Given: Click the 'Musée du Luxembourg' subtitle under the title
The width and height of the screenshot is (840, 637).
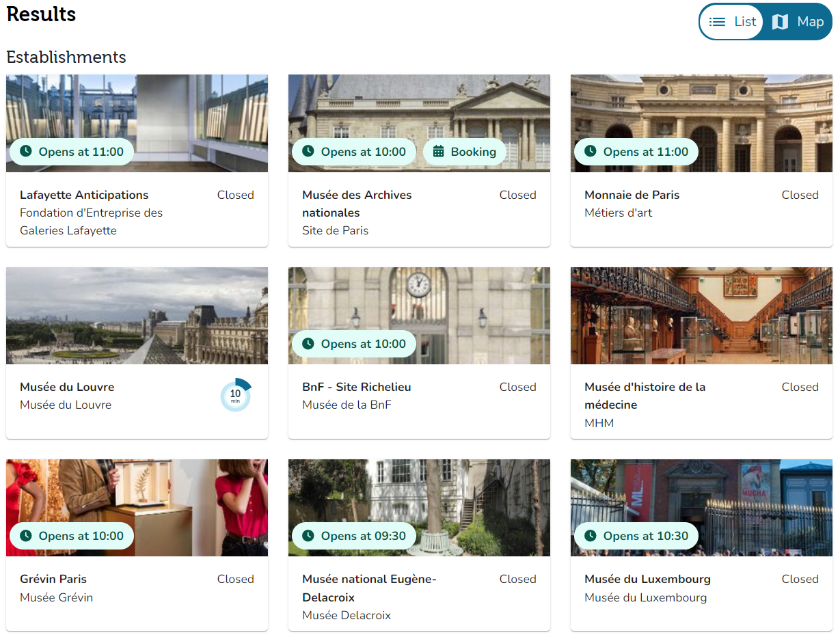Looking at the screenshot, I should 645,597.
